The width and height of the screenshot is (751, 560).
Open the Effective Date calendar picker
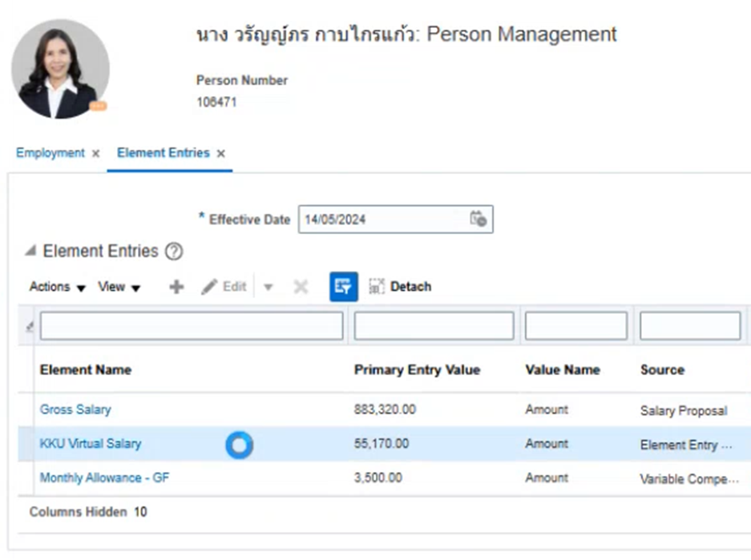(478, 219)
